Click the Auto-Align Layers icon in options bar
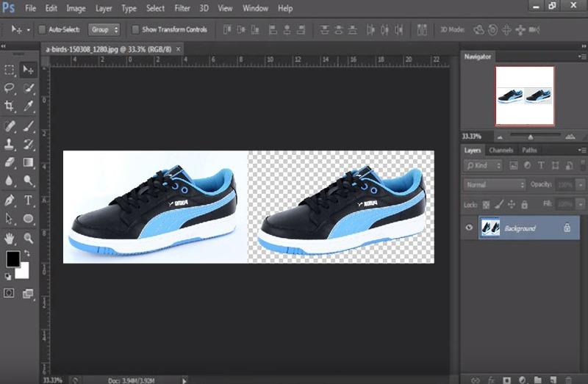Image resolution: width=588 pixels, height=384 pixels. [422, 29]
